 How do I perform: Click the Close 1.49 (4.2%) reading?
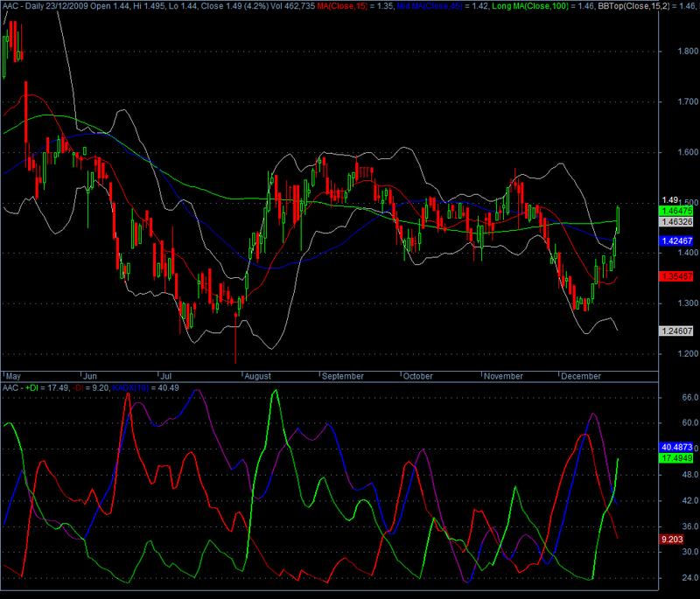234,6
